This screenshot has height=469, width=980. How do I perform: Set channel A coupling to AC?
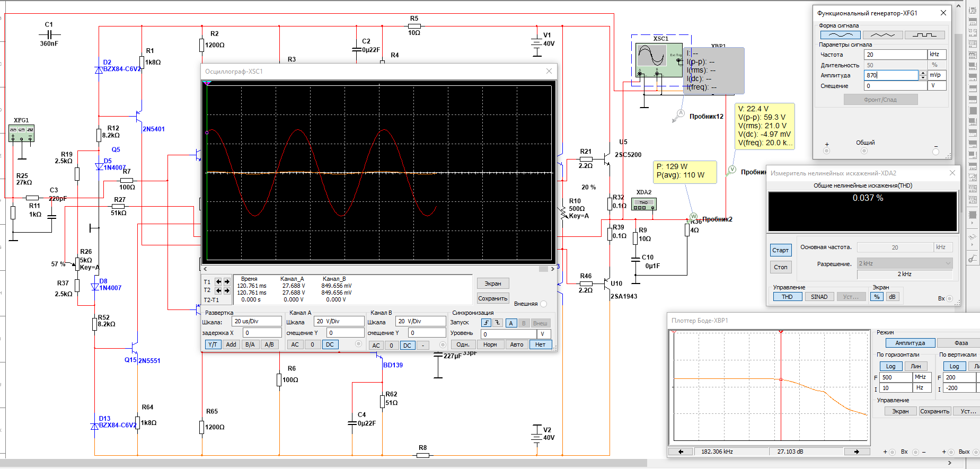coord(295,344)
